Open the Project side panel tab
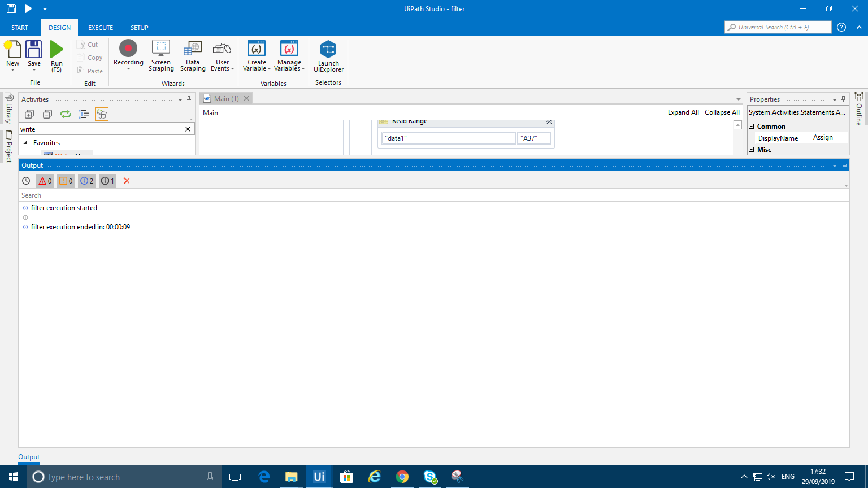The height and width of the screenshot is (488, 868). (8, 147)
